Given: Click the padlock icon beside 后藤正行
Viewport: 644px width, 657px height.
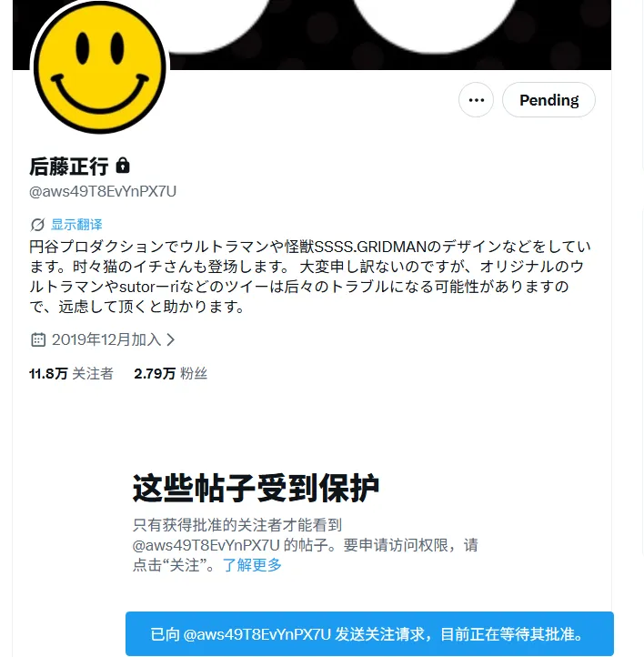Looking at the screenshot, I should (x=123, y=166).
